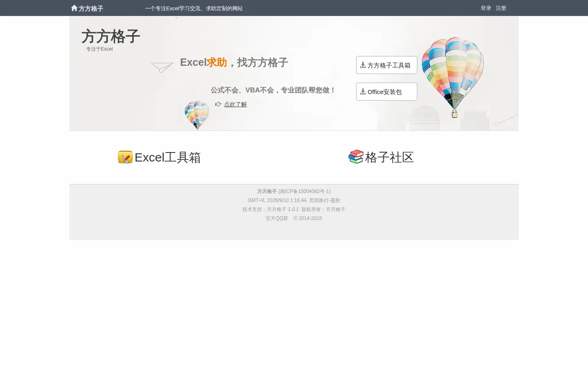This screenshot has height=368, width=588.
Task: Open the 格子社区 heading link
Action: point(390,157)
